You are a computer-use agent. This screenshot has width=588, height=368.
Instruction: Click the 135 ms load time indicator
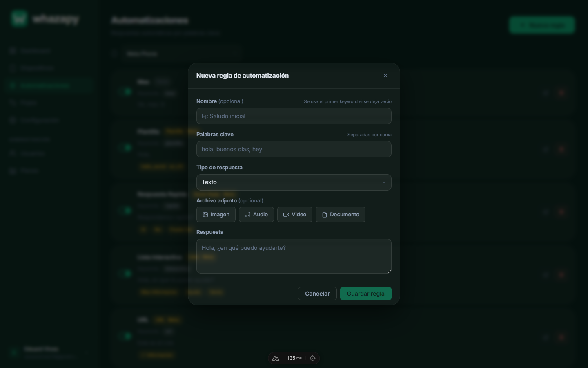pos(294,358)
